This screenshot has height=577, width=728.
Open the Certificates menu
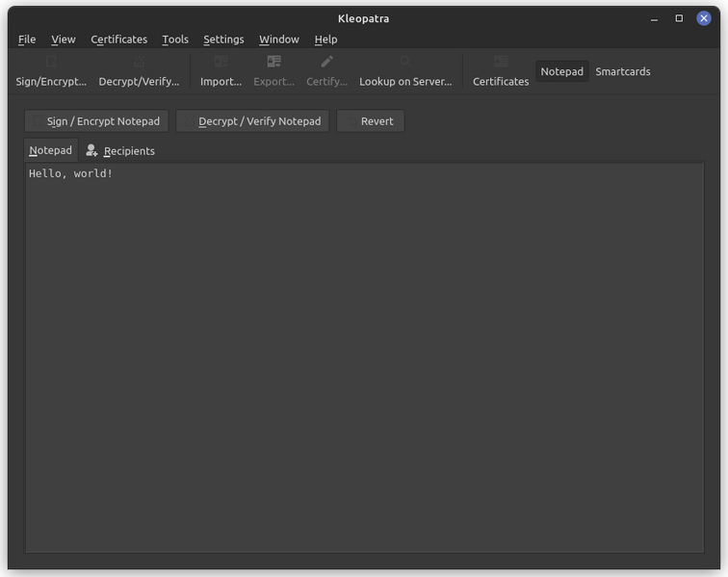118,39
